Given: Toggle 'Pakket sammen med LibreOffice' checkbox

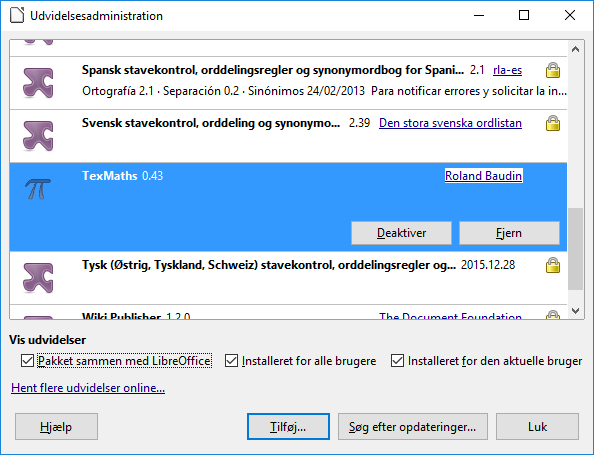Looking at the screenshot, I should click(x=27, y=361).
